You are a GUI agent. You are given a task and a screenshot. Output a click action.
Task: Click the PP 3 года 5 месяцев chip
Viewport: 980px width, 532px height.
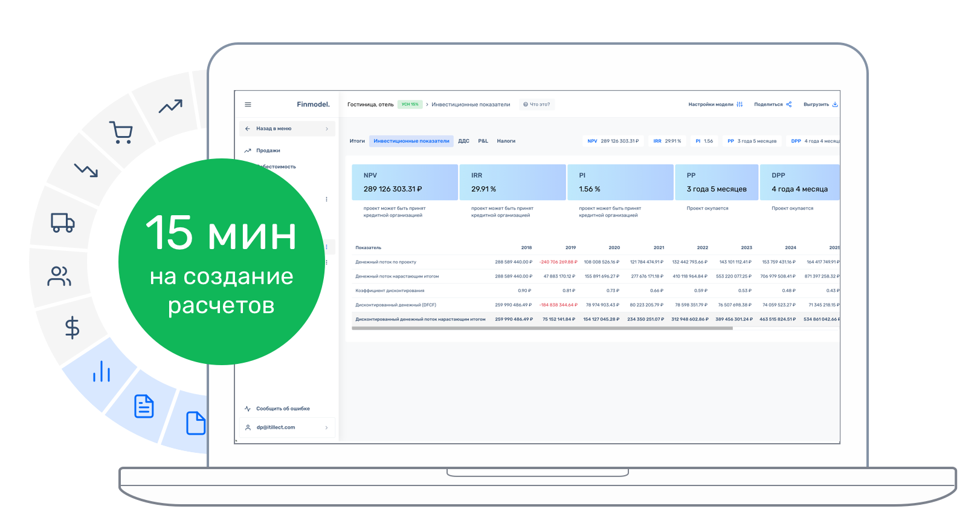tap(752, 141)
